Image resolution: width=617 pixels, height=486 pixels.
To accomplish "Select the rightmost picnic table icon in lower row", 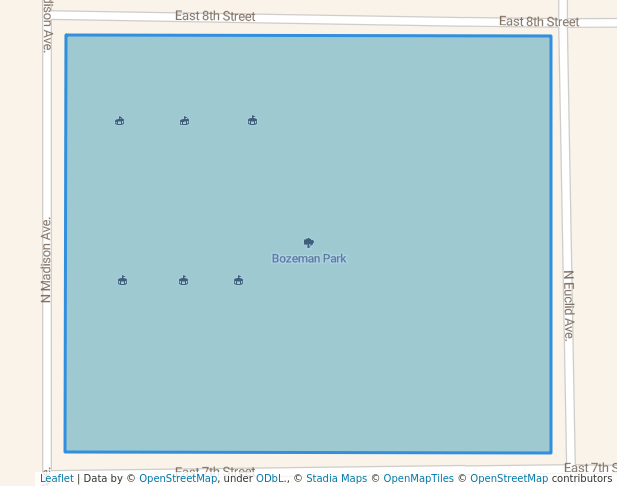I will click(238, 281).
